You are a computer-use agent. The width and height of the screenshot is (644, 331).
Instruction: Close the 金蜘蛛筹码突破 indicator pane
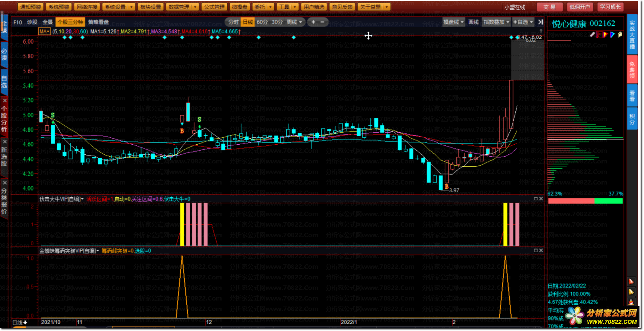tap(541, 250)
